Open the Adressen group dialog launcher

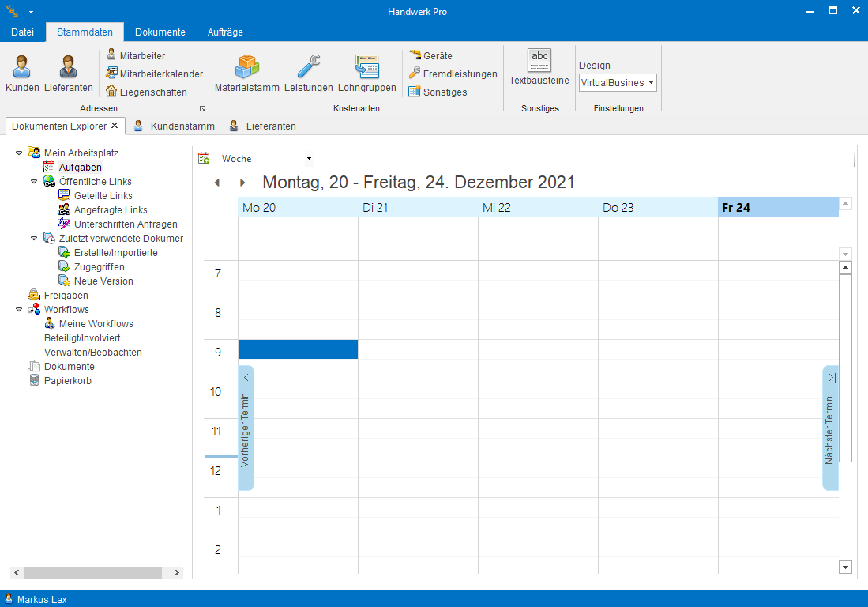tap(203, 108)
